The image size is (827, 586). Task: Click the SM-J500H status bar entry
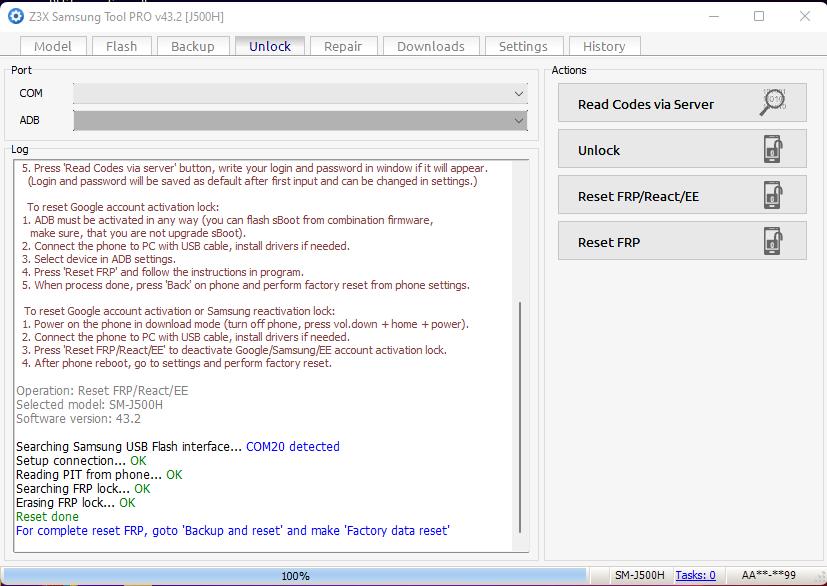click(x=639, y=575)
